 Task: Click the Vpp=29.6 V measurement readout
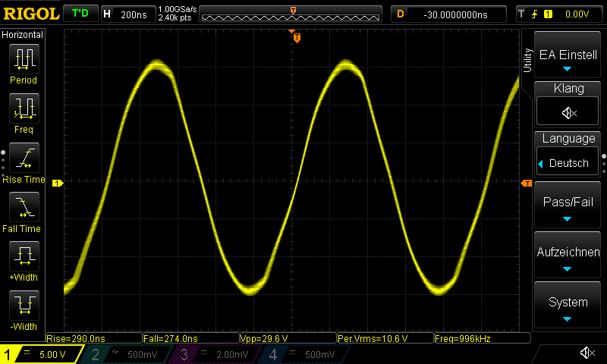pos(288,338)
